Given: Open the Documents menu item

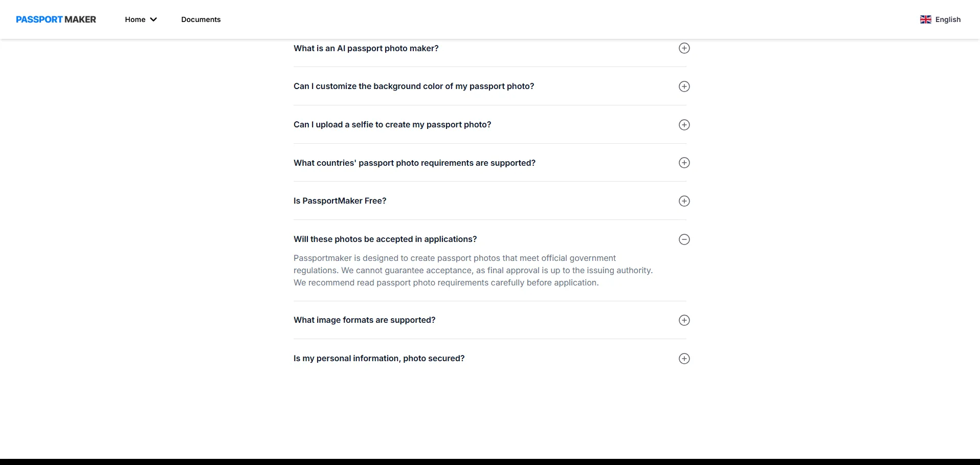Looking at the screenshot, I should 201,19.
